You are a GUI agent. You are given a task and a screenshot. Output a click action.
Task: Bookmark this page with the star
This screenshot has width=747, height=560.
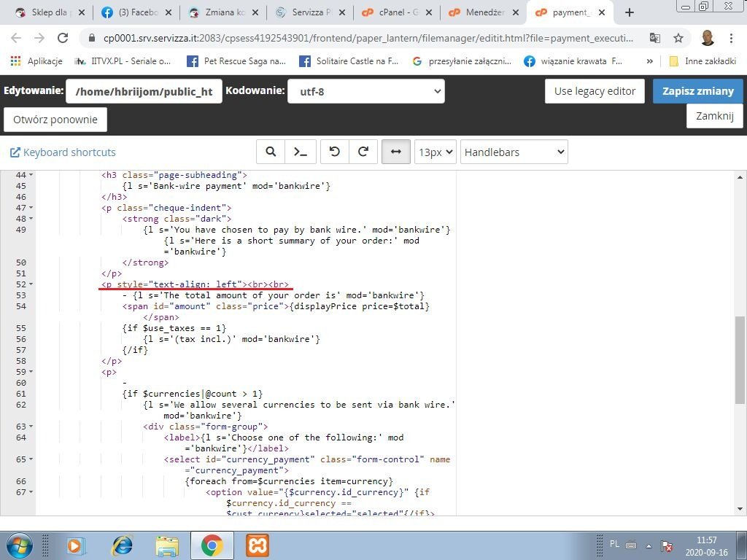click(x=678, y=38)
